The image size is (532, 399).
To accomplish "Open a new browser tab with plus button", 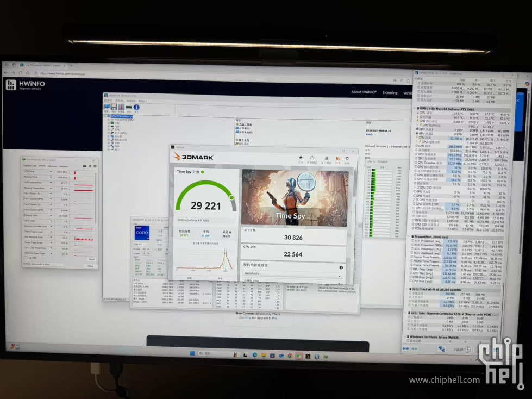I will [x=71, y=65].
